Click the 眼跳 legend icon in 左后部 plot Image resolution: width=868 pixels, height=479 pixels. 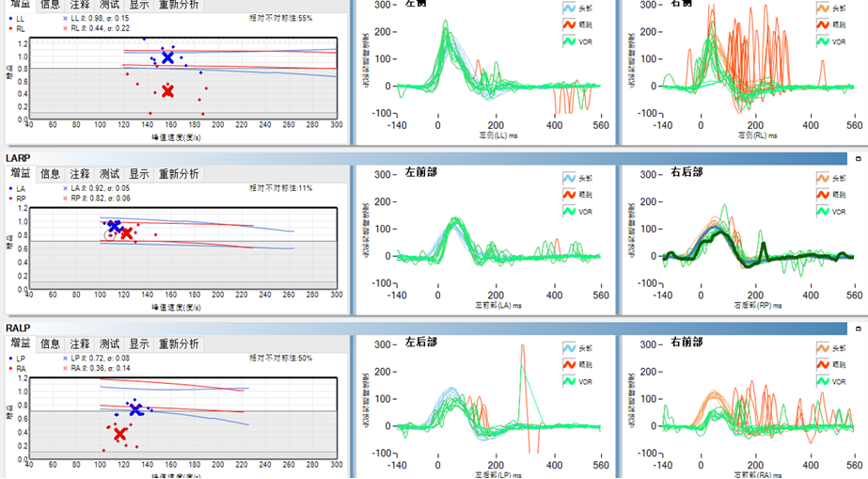tap(570, 364)
